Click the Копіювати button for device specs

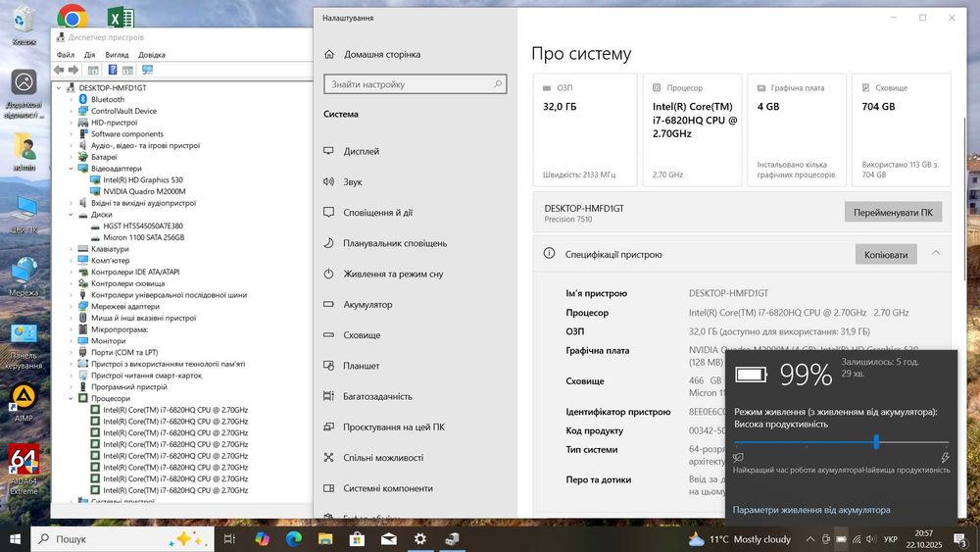[x=886, y=255]
